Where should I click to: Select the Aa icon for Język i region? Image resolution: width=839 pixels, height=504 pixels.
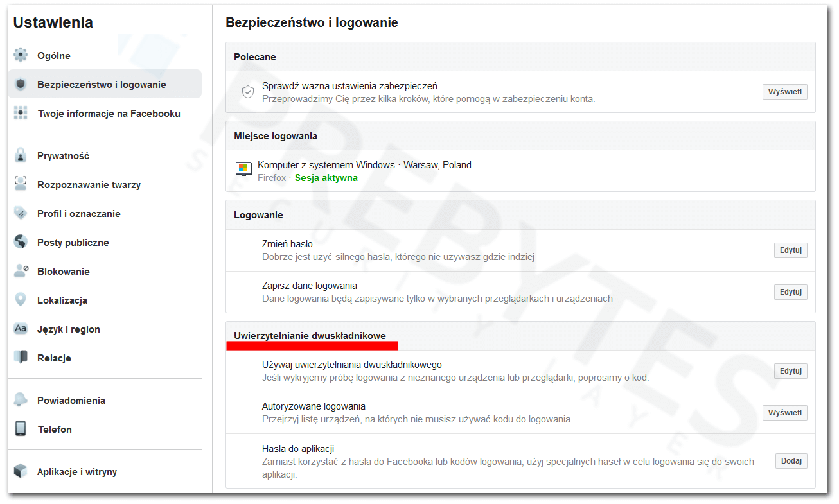click(x=20, y=329)
